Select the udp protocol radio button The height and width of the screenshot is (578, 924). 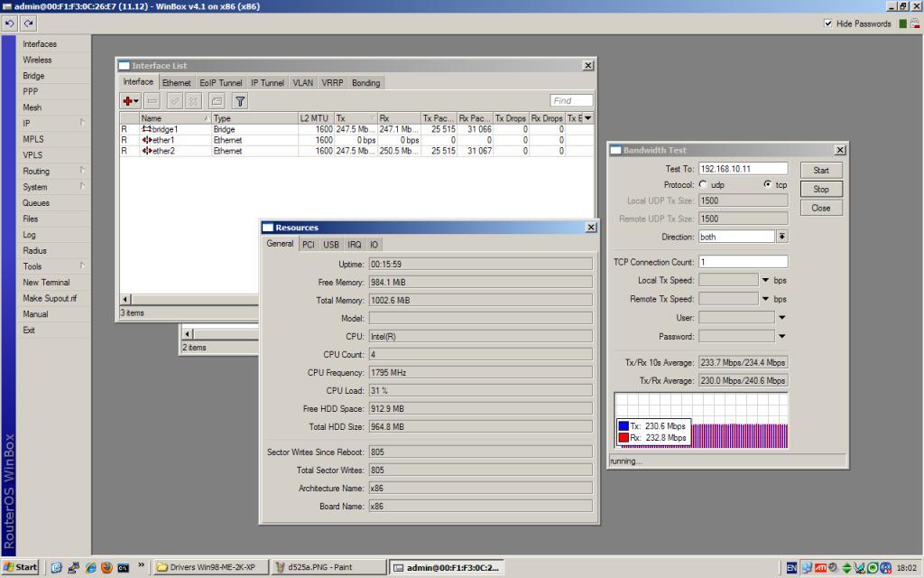pos(704,184)
